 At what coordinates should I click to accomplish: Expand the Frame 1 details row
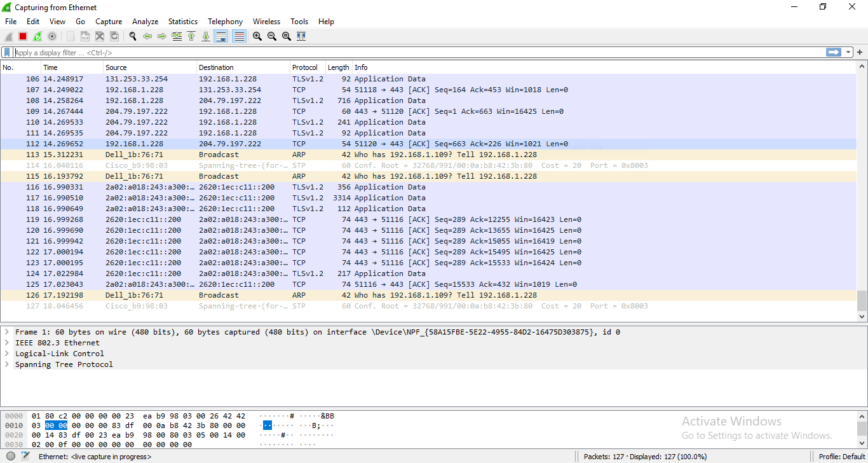point(7,332)
